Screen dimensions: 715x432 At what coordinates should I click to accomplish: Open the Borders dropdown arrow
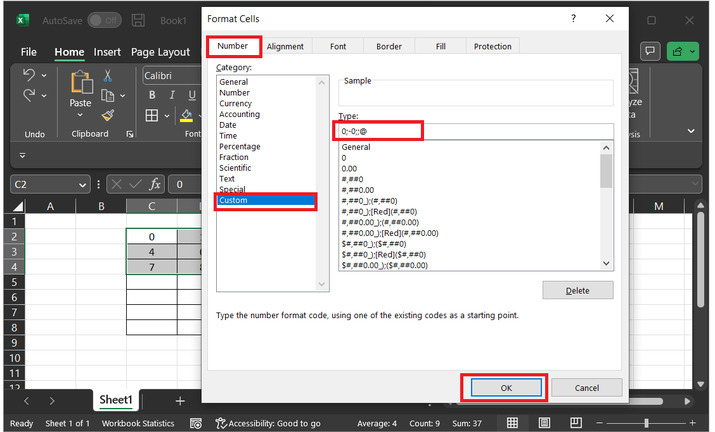166,115
